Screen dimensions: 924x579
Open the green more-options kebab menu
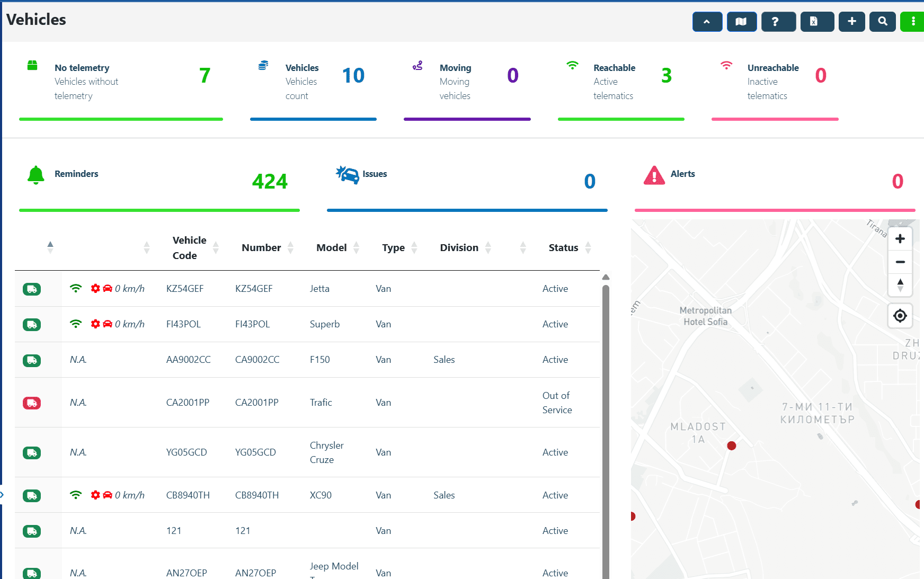pos(912,22)
